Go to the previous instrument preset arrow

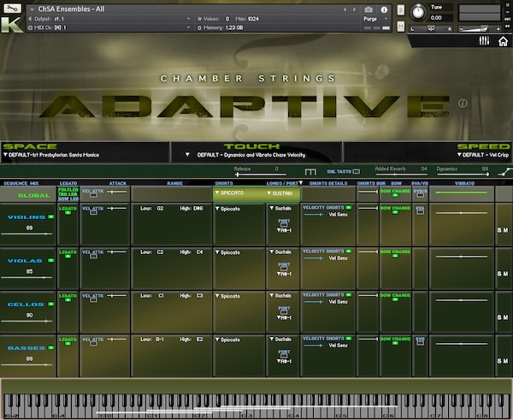point(345,9)
